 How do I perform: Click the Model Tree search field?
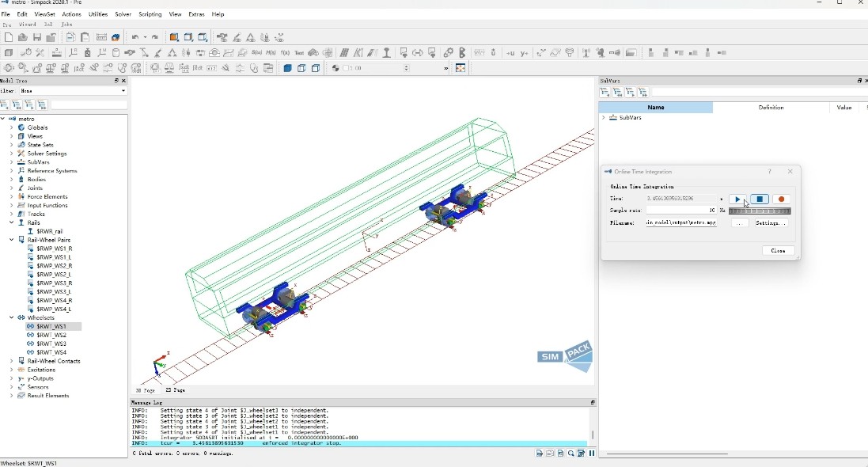[x=89, y=104]
